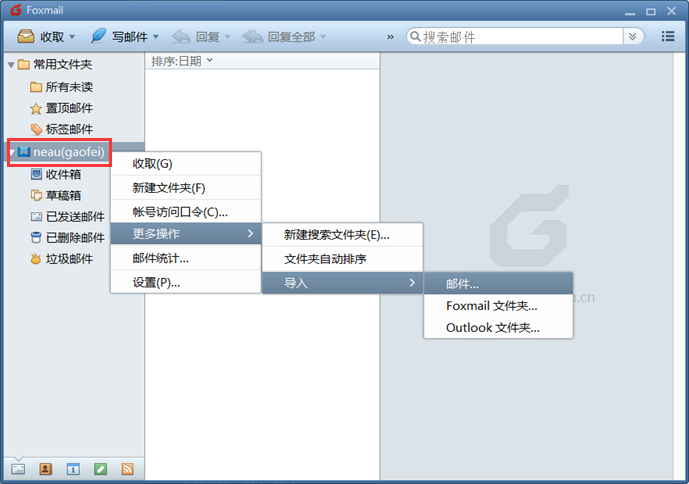Open the main menu list icon

[x=668, y=36]
